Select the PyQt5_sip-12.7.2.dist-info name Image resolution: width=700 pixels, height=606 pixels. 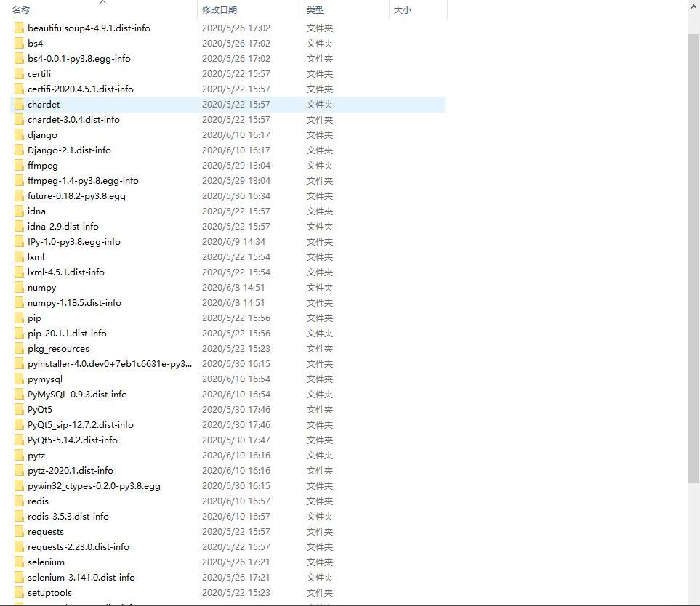click(81, 425)
